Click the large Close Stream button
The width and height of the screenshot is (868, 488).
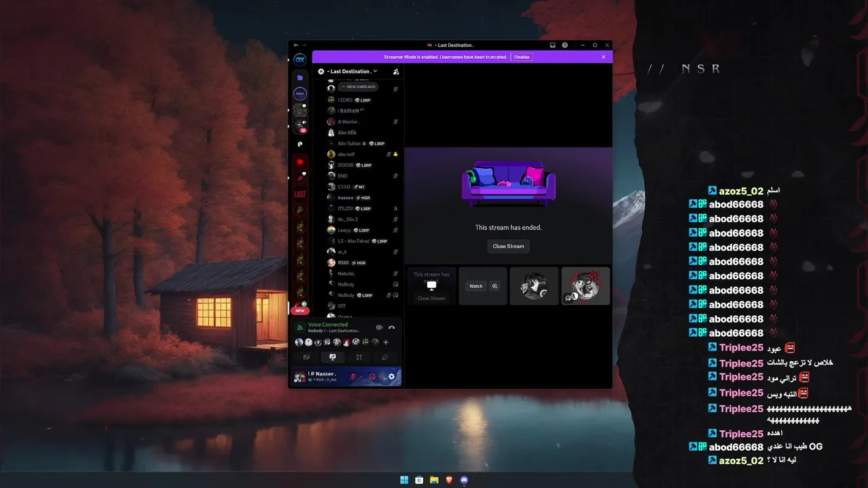(509, 246)
